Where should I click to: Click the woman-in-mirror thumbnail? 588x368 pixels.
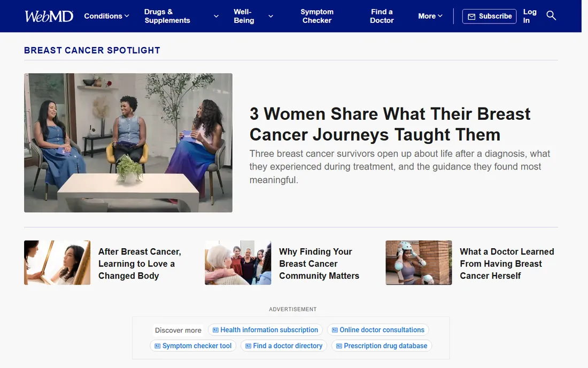(x=57, y=263)
